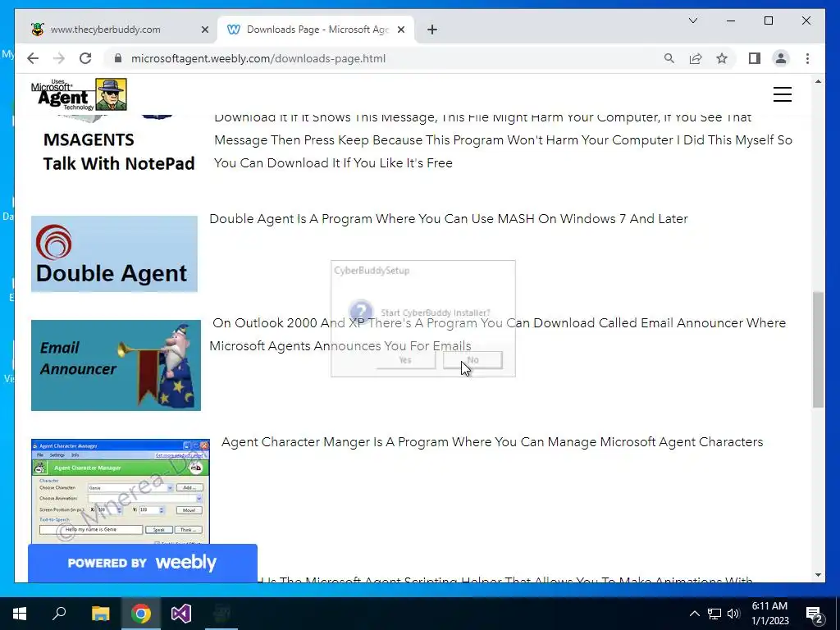Image resolution: width=840 pixels, height=630 pixels.
Task: Open taskbar search
Action: 59,614
